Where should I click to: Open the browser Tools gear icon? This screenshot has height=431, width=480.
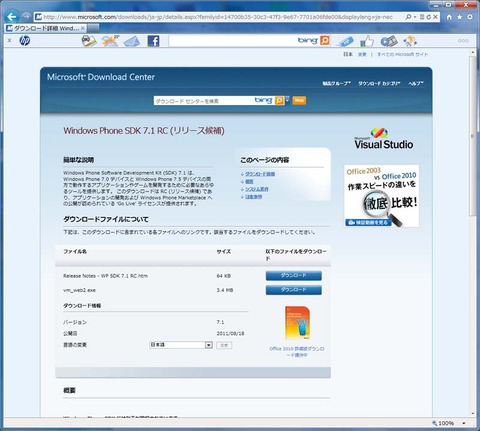point(470,17)
